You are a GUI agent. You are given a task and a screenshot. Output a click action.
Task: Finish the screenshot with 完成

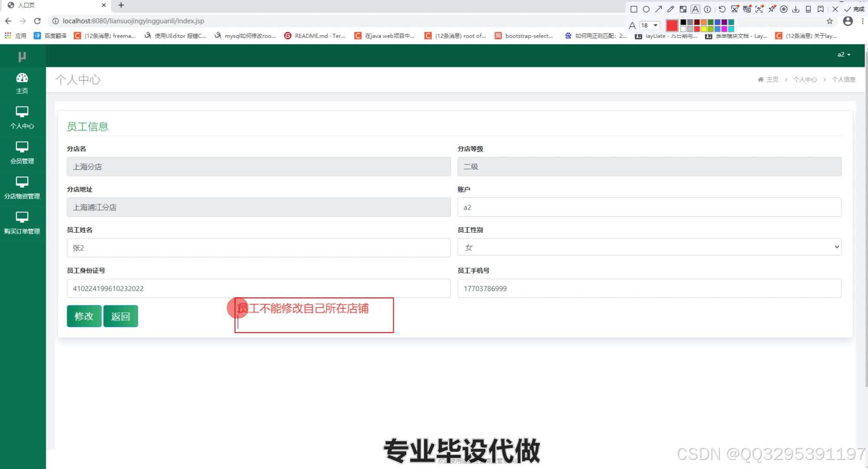[854, 9]
